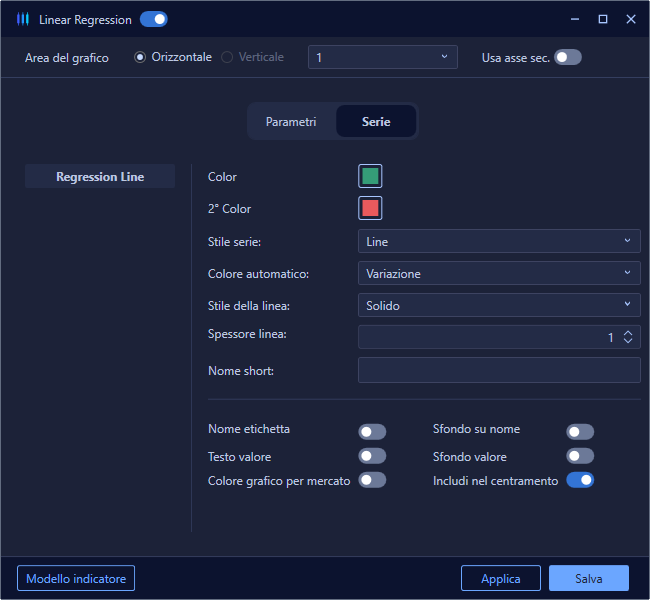Select the Verticale radio button
This screenshot has width=650, height=600.
click(x=227, y=57)
